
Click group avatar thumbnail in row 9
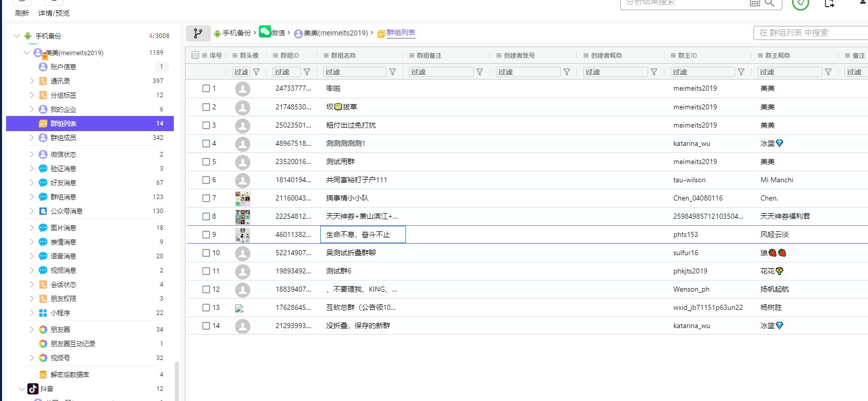pyautogui.click(x=243, y=235)
